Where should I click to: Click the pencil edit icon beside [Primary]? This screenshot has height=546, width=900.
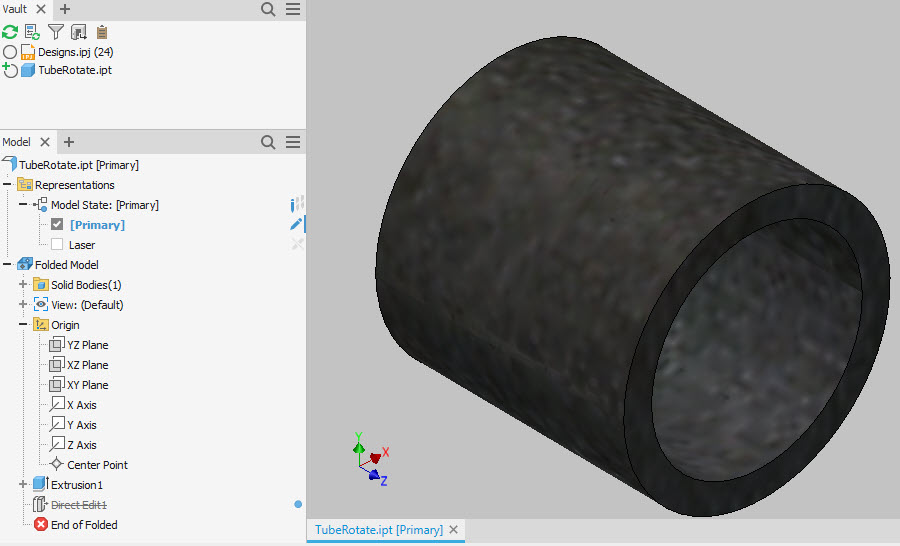point(296,224)
